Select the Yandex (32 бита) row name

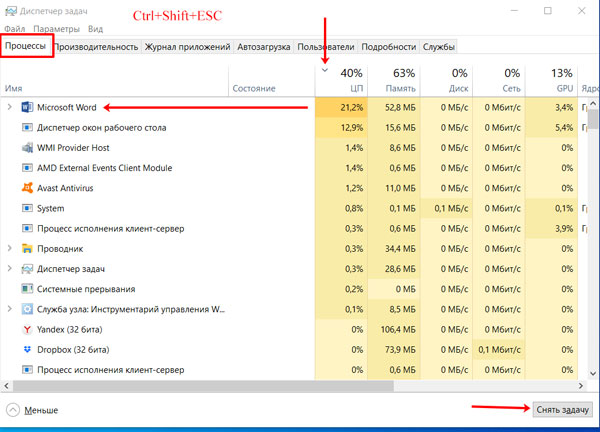70,329
